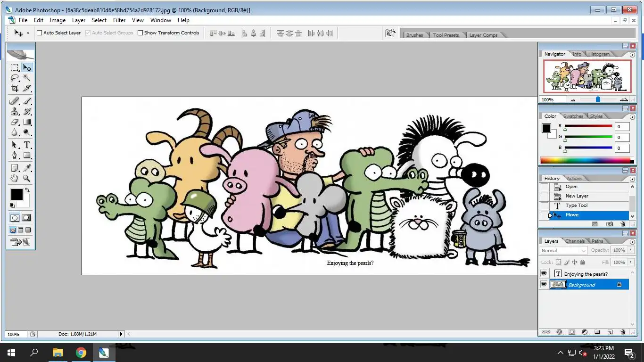The height and width of the screenshot is (362, 644).
Task: Select the Slice tool
Action: pyautogui.click(x=27, y=88)
